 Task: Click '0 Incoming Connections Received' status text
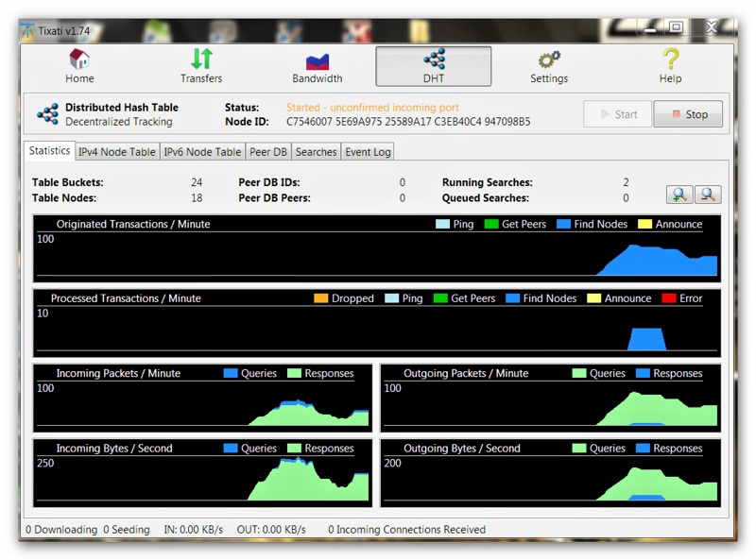[407, 529]
